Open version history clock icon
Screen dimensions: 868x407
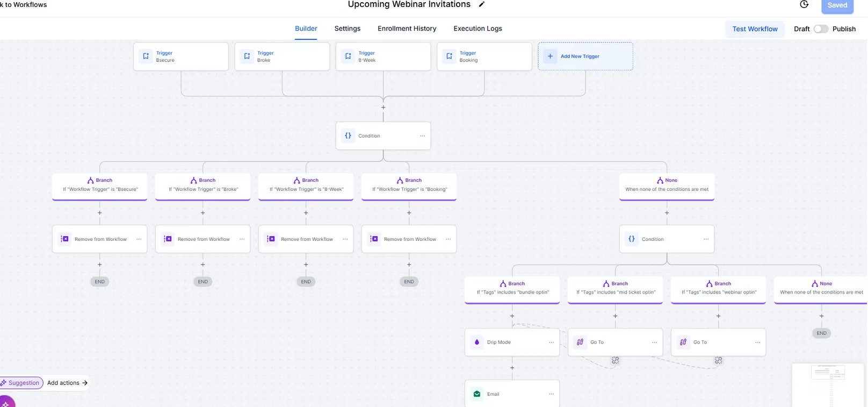click(804, 4)
